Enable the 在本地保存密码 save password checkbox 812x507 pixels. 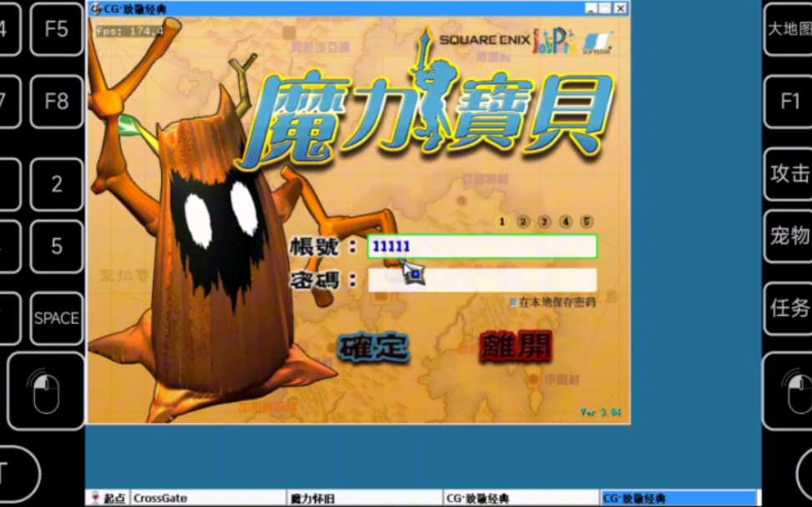pos(514,302)
